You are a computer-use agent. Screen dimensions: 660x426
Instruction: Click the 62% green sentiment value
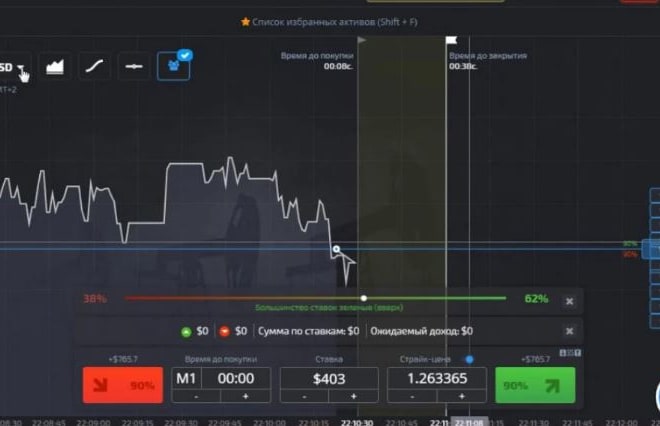pos(536,298)
